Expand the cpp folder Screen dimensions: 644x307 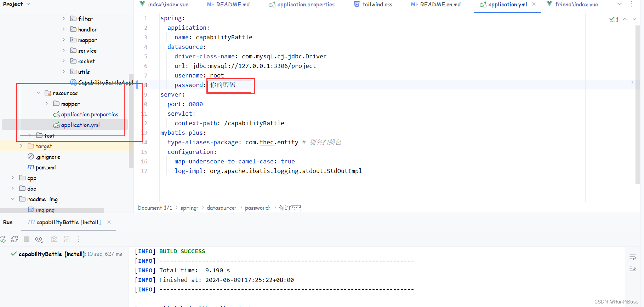(13, 178)
